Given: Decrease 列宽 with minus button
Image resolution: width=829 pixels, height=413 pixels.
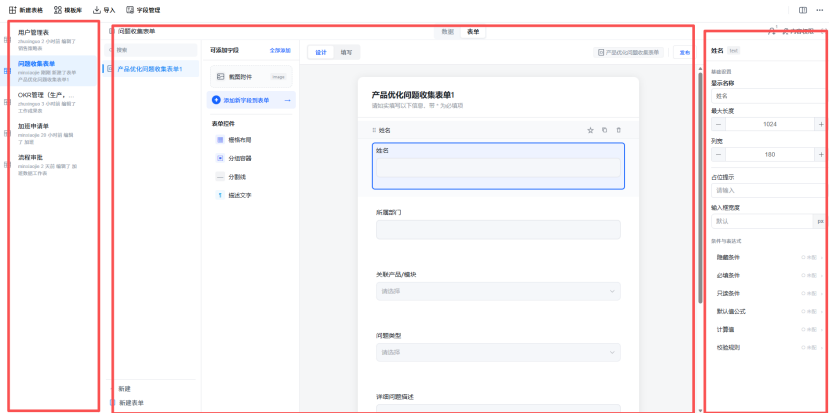Looking at the screenshot, I should point(719,154).
